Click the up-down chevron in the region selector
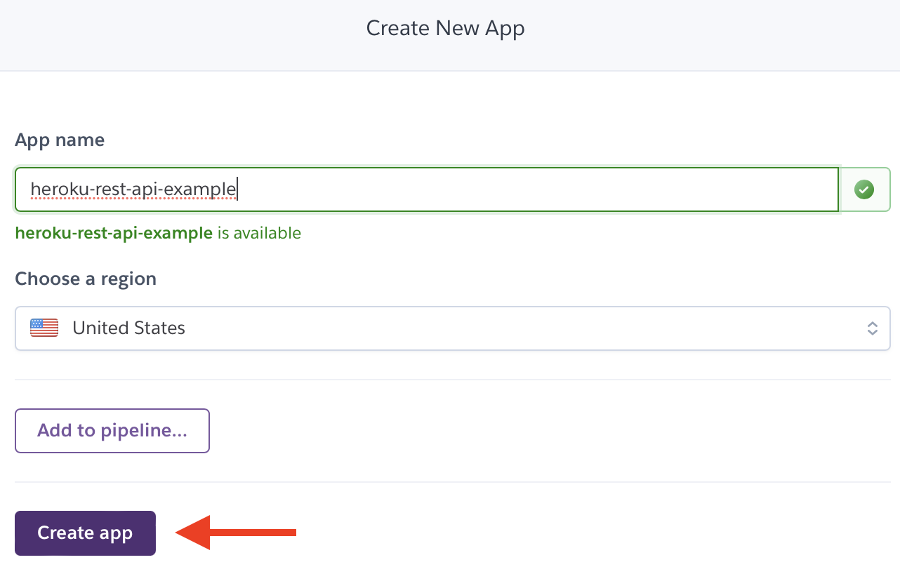Screen dimensions: 900x588 [x=872, y=328]
